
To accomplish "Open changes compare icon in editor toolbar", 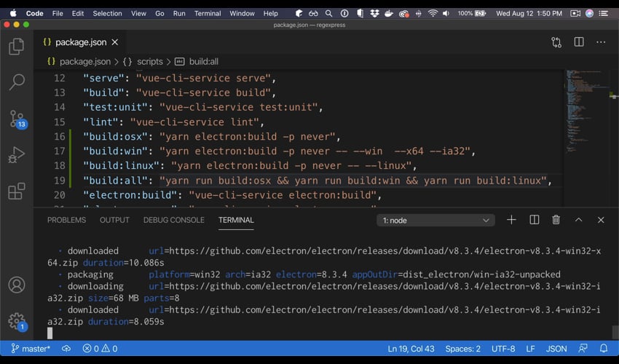I will pyautogui.click(x=556, y=42).
